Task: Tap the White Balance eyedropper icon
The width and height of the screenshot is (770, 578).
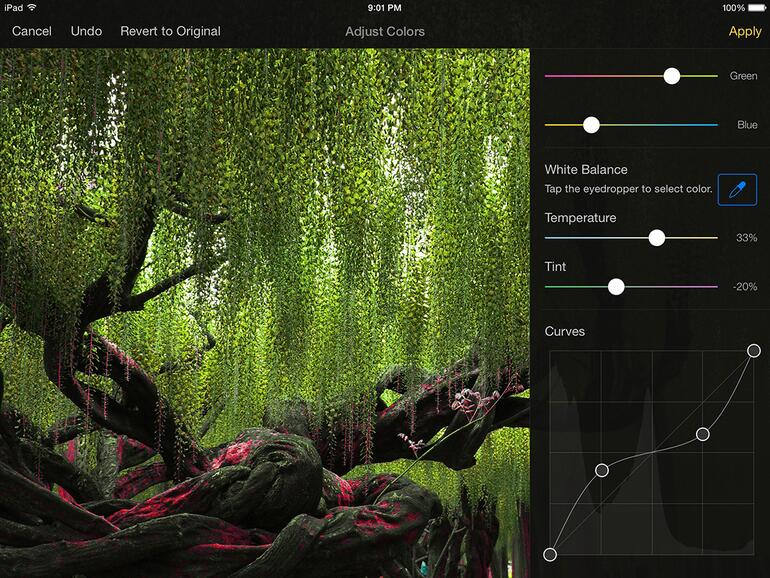Action: (737, 190)
